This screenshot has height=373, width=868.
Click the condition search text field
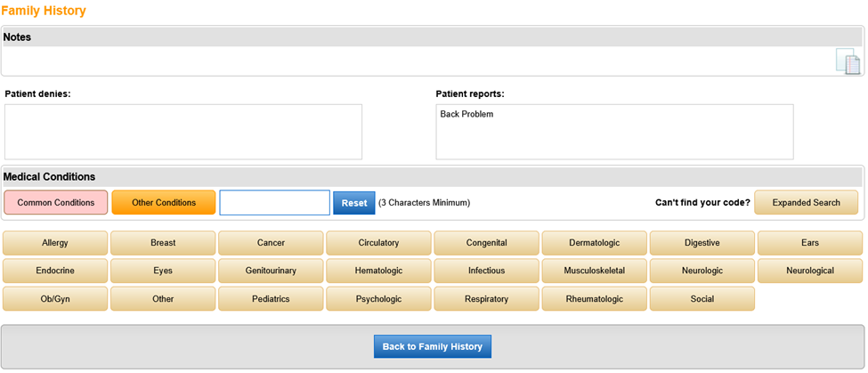click(274, 203)
